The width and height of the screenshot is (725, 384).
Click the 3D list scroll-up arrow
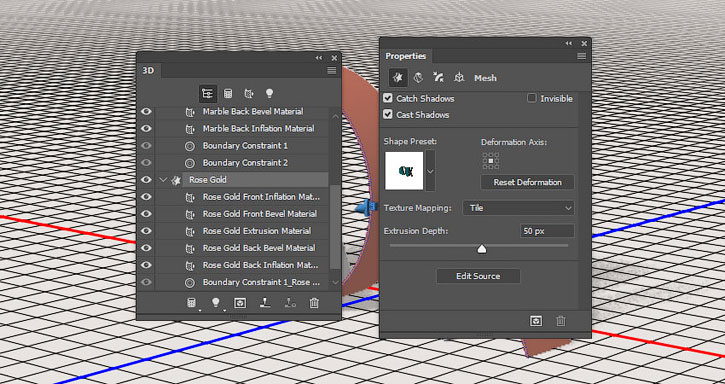335,116
